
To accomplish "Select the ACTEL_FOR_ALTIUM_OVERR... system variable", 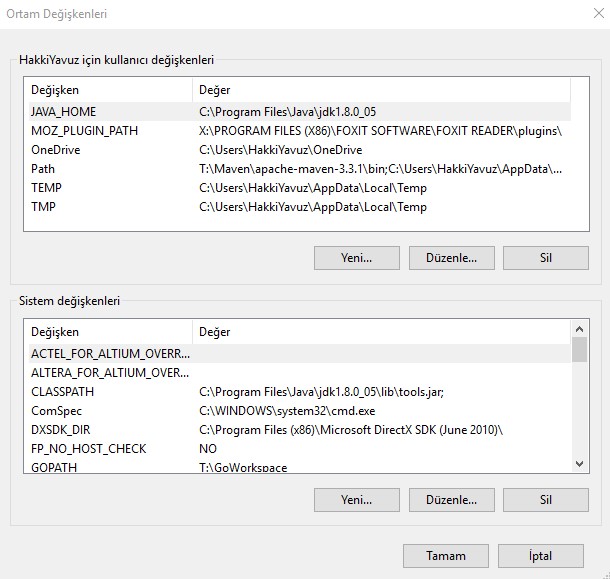I will pos(300,354).
